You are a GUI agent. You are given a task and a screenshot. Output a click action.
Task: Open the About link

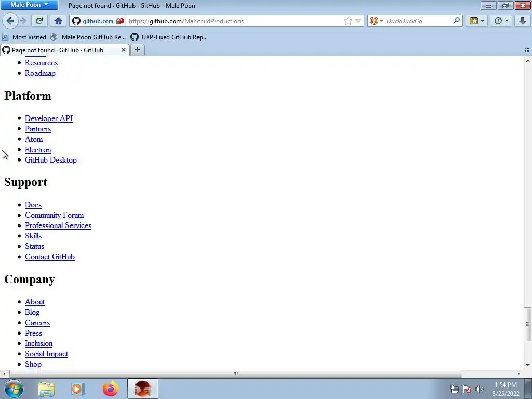coord(35,302)
